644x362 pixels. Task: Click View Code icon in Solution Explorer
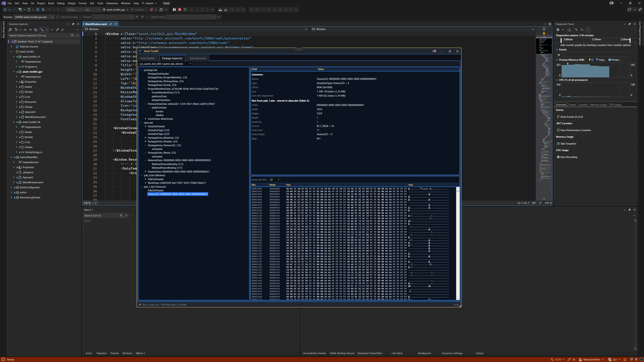tap(52, 30)
